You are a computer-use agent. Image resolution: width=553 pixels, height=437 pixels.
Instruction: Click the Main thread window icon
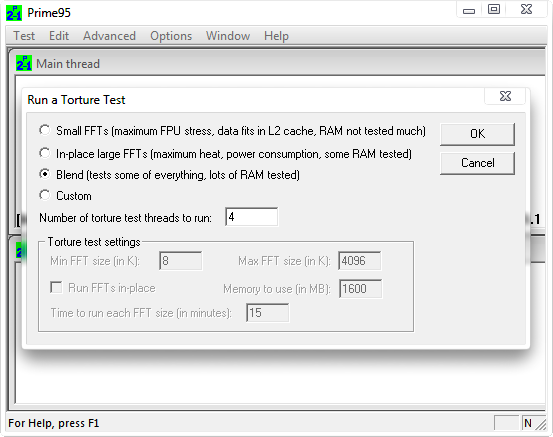[x=24, y=63]
